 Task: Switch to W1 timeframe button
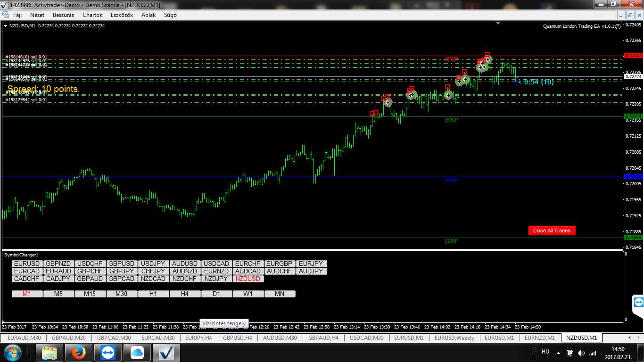248,294
